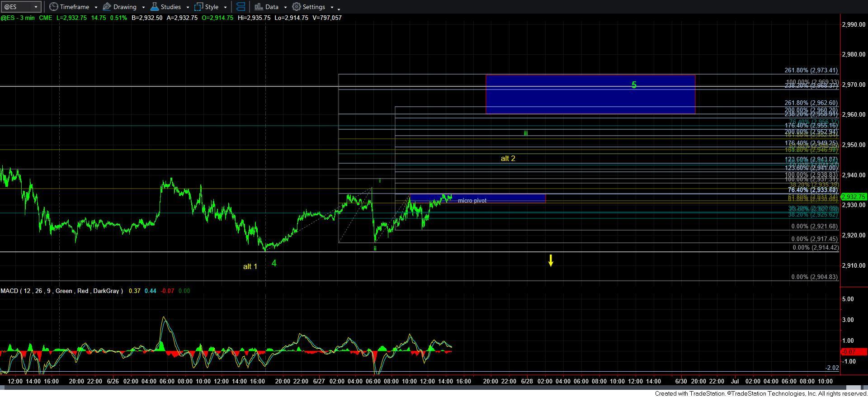
Task: Expand the Studies dropdown arrow
Action: click(x=188, y=7)
